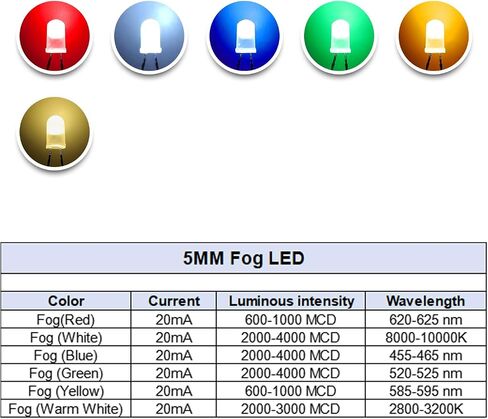Click the '620-625 nm' wavelength cell
Screen dimensions: 488x419
pyautogui.click(x=426, y=320)
